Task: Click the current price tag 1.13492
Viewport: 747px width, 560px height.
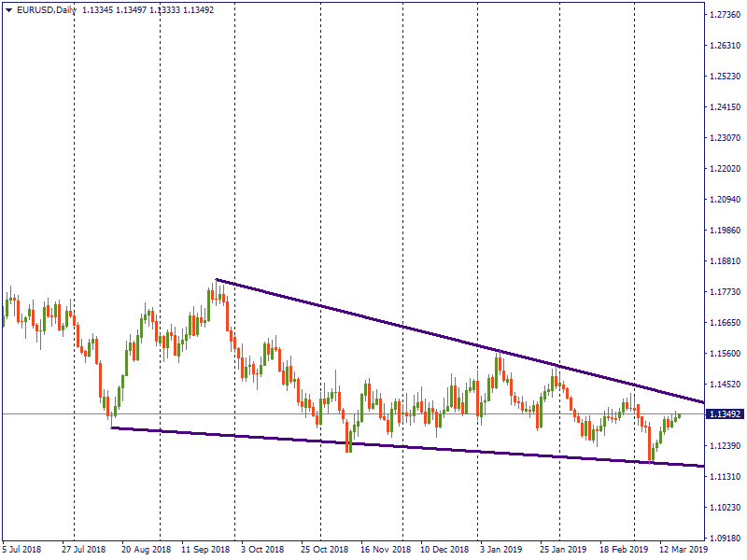Action: [x=725, y=414]
